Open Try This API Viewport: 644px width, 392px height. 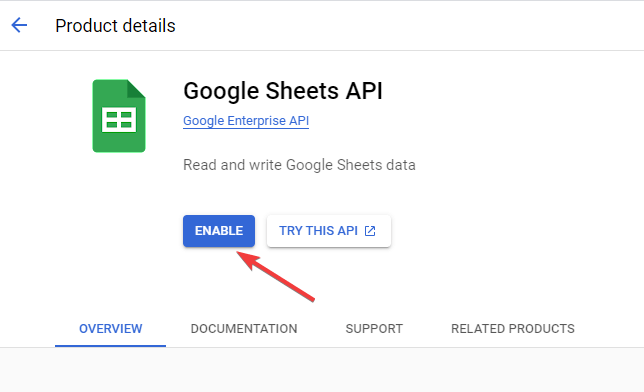point(329,231)
